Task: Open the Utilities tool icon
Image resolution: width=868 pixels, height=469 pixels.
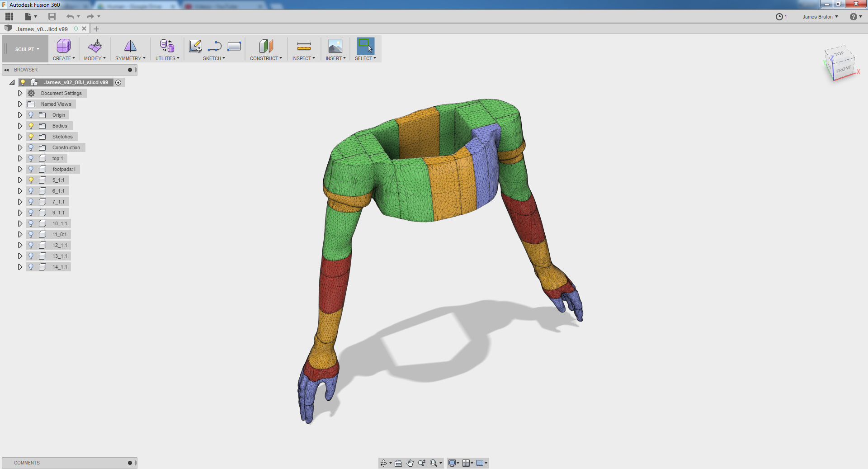Action: pos(167,46)
